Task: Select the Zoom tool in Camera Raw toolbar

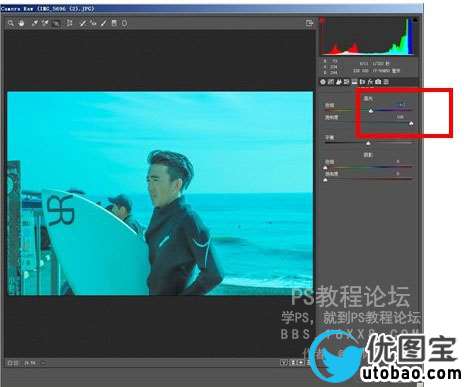Action: (10, 23)
